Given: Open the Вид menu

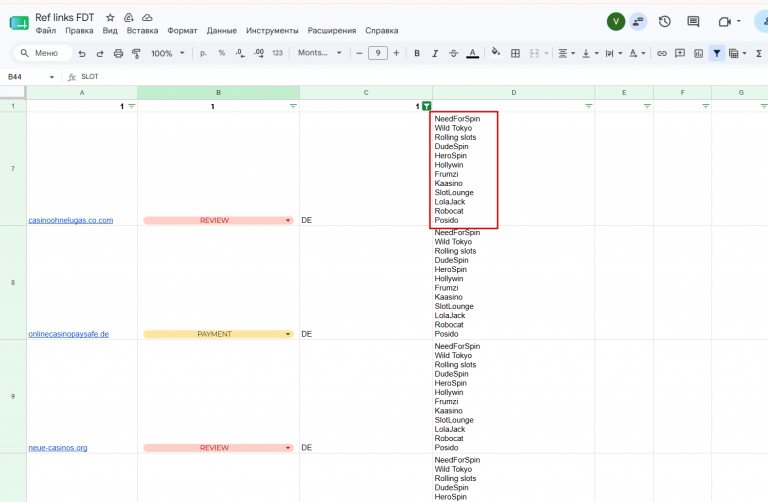Looking at the screenshot, I should point(110,30).
